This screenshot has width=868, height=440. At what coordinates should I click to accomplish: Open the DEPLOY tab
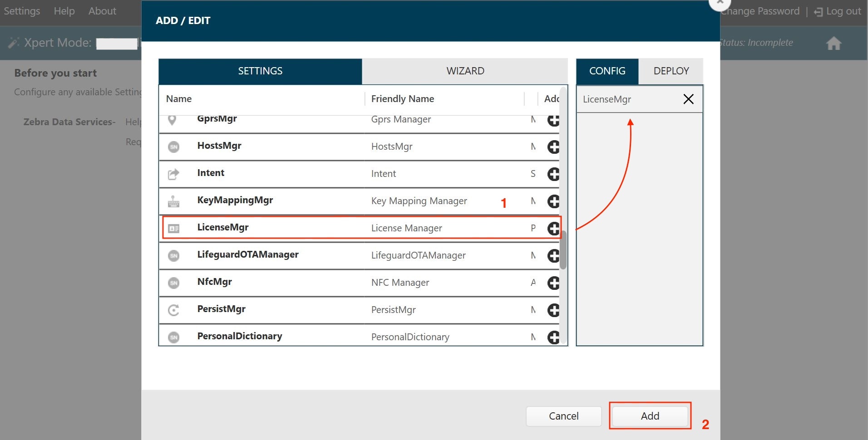(671, 71)
